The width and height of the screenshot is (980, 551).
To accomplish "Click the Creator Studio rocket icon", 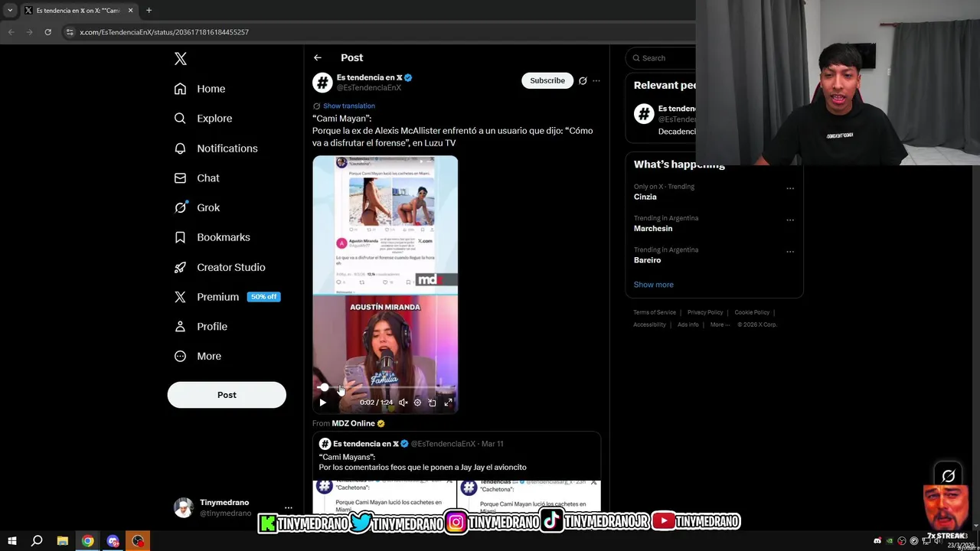I will click(180, 267).
